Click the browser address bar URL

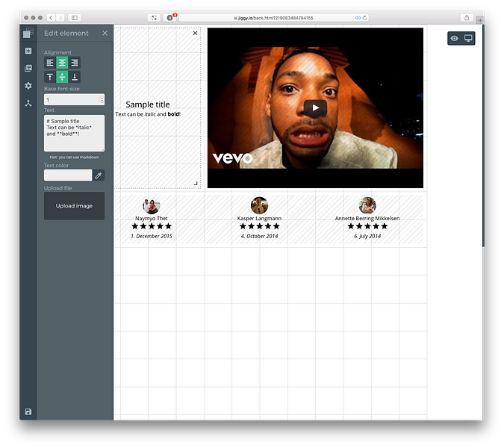pos(273,18)
